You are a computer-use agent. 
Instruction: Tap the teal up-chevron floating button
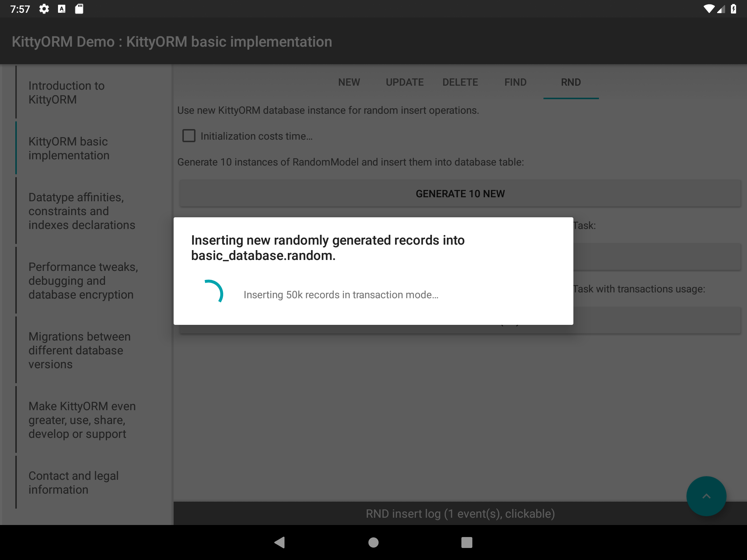click(706, 496)
